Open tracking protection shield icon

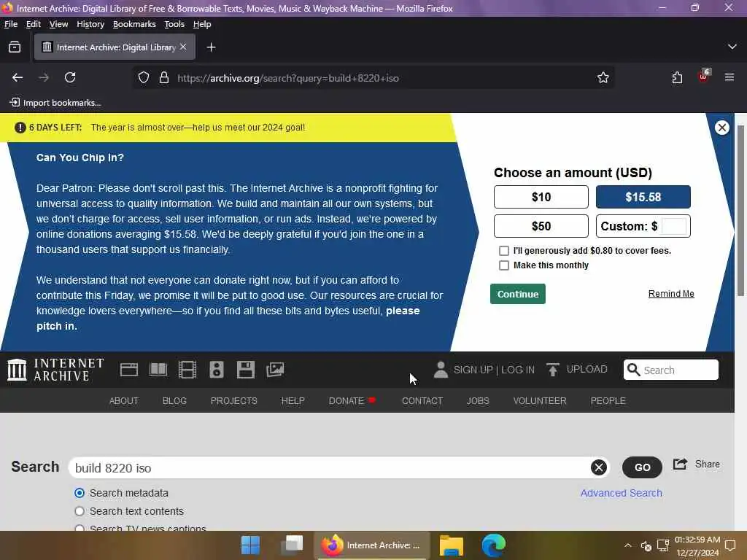[144, 77]
